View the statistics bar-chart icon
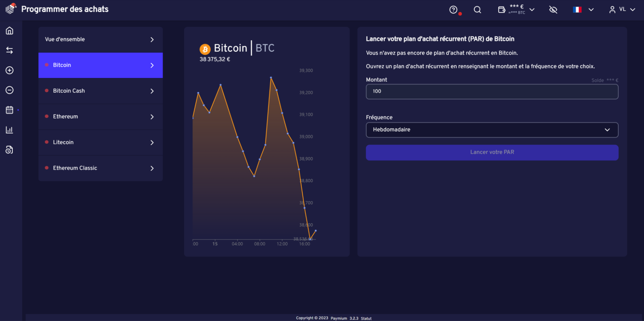The height and width of the screenshot is (321, 644). (x=9, y=130)
